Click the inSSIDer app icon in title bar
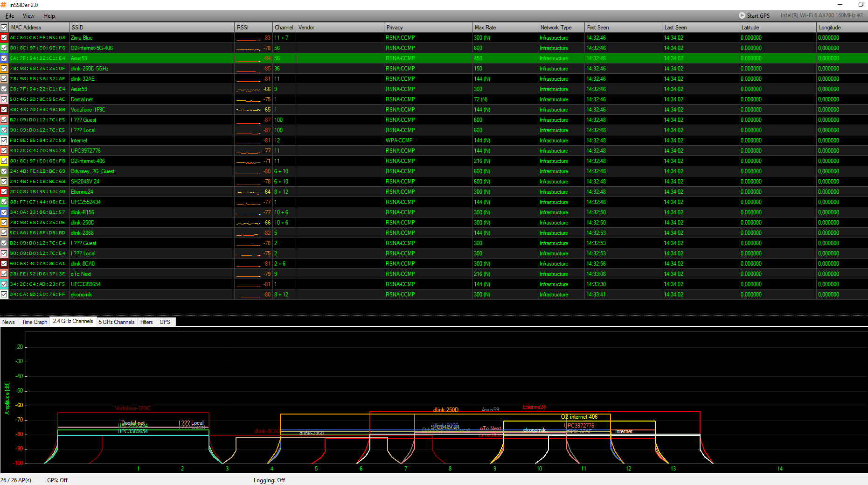The height and width of the screenshot is (485, 868). click(x=4, y=5)
